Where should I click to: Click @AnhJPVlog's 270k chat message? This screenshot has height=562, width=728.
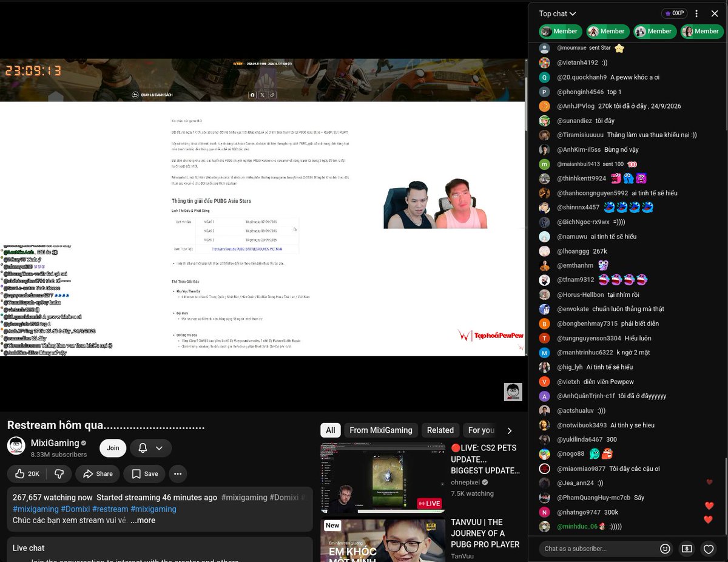click(x=639, y=106)
